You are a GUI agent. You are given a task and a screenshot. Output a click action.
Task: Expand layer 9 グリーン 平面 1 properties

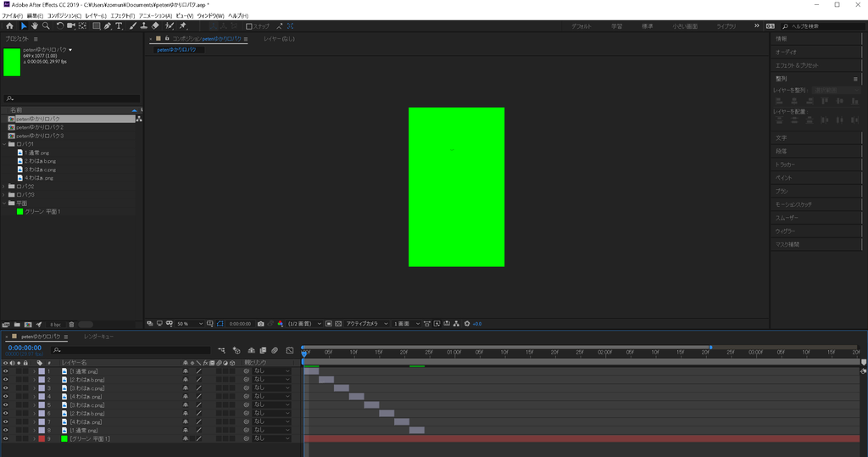tap(34, 438)
